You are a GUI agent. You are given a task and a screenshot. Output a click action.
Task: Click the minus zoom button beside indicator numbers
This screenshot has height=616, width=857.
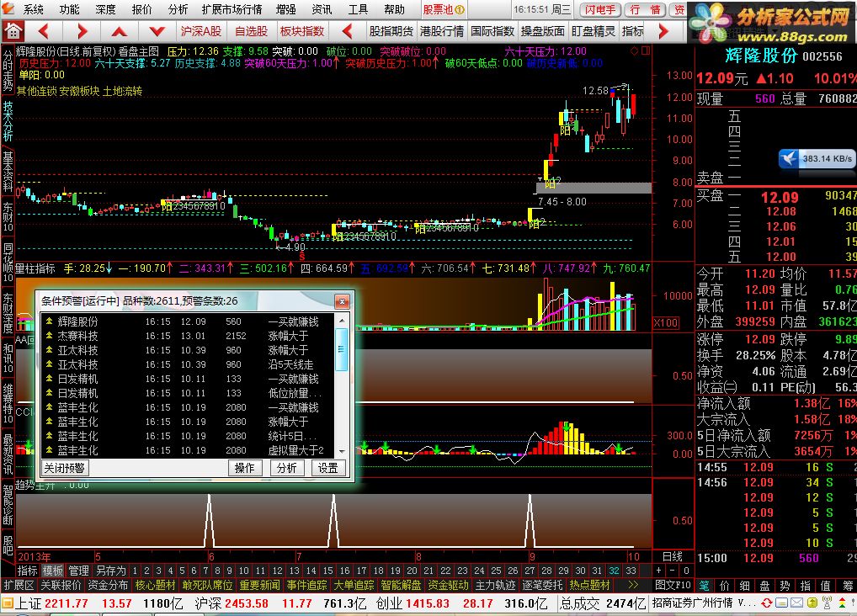[673, 571]
